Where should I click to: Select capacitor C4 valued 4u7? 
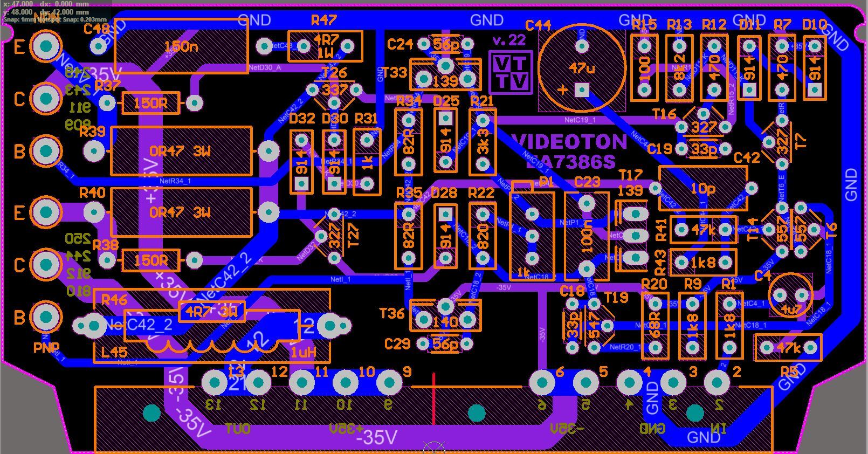pos(791,295)
